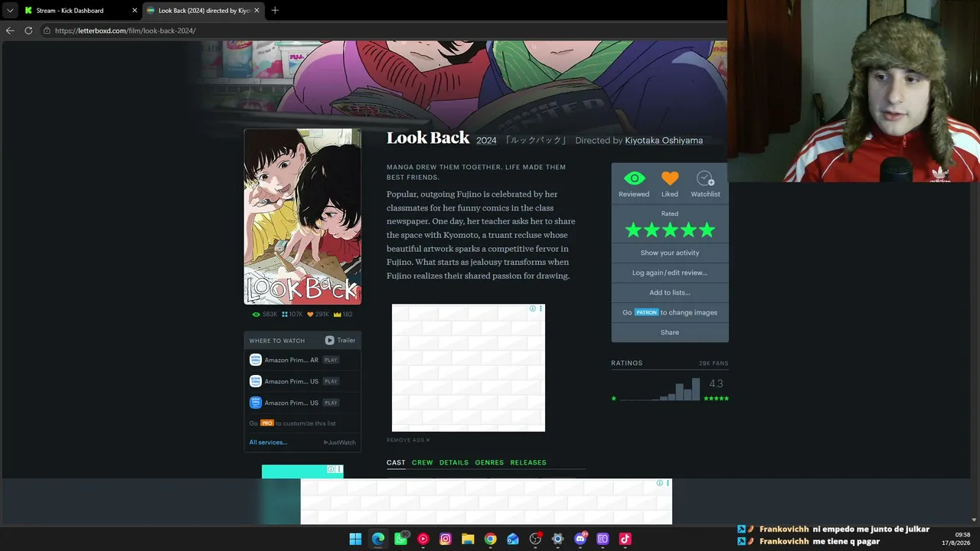Open a new browser tab

(275, 11)
